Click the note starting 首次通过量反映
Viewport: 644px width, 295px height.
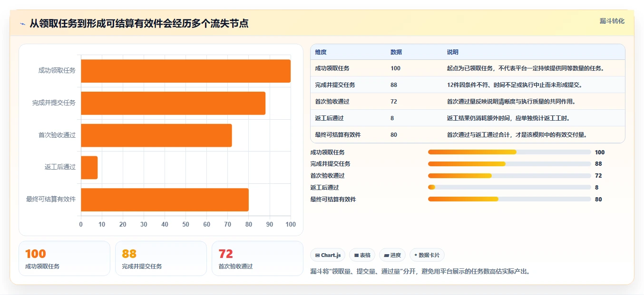tap(512, 102)
